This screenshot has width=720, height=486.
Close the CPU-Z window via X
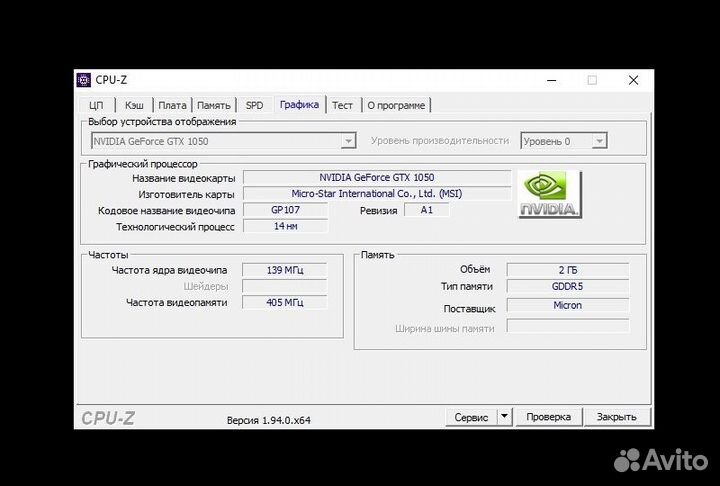[x=634, y=80]
